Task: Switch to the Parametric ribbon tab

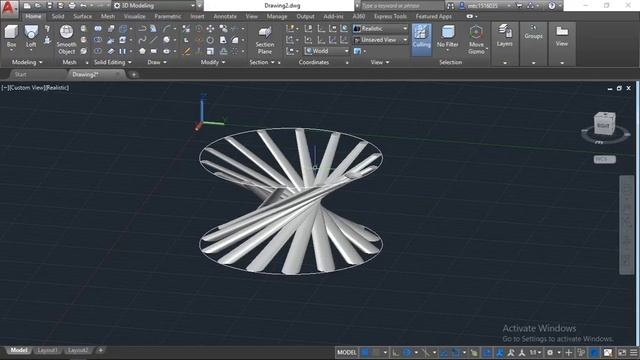Action: (x=168, y=16)
